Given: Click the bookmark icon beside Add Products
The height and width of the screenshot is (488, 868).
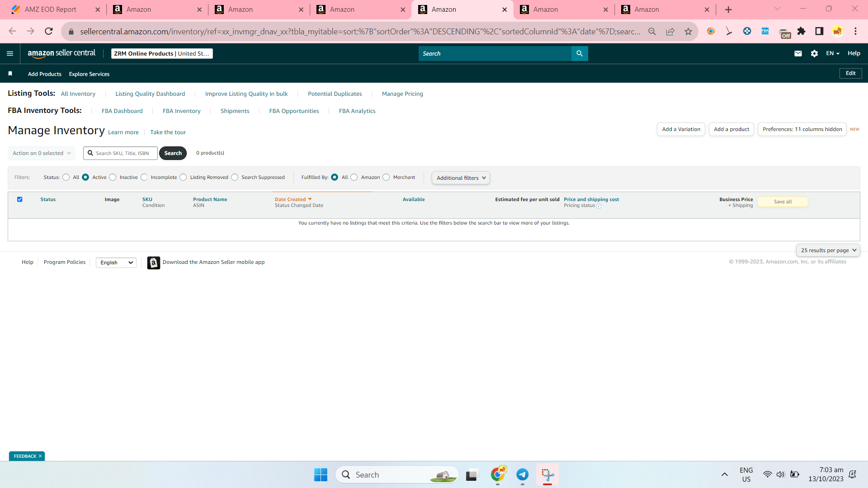Looking at the screenshot, I should point(10,74).
